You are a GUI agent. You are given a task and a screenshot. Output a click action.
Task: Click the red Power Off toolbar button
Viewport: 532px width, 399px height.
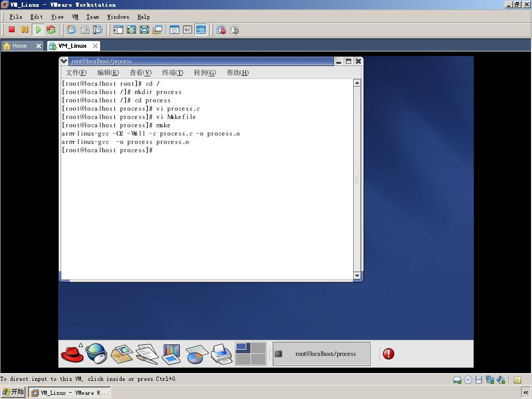[11, 30]
